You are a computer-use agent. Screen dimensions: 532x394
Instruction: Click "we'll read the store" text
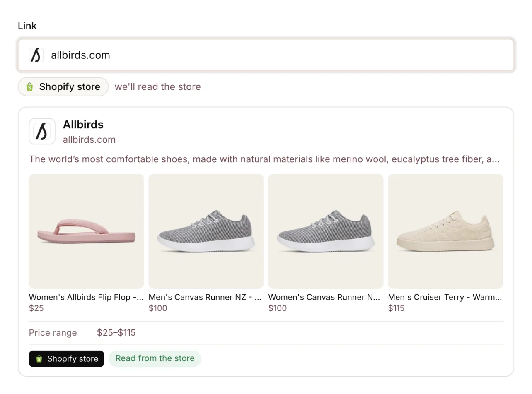click(157, 87)
